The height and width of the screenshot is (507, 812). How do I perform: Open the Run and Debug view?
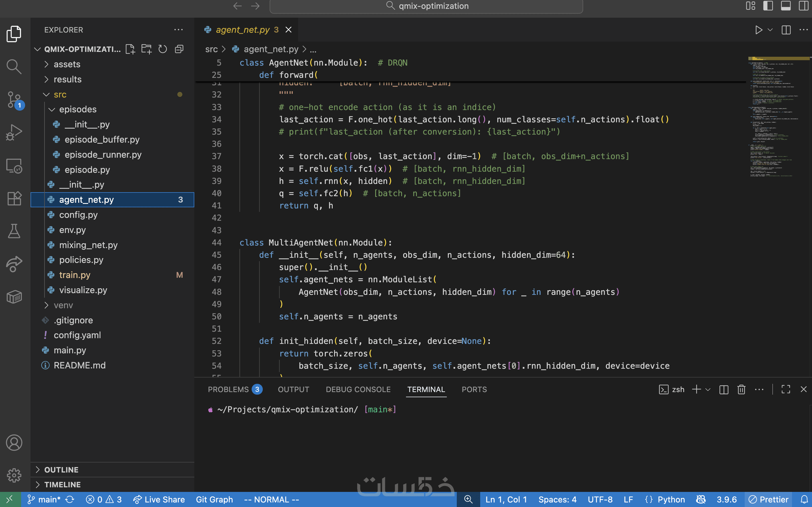(x=14, y=132)
